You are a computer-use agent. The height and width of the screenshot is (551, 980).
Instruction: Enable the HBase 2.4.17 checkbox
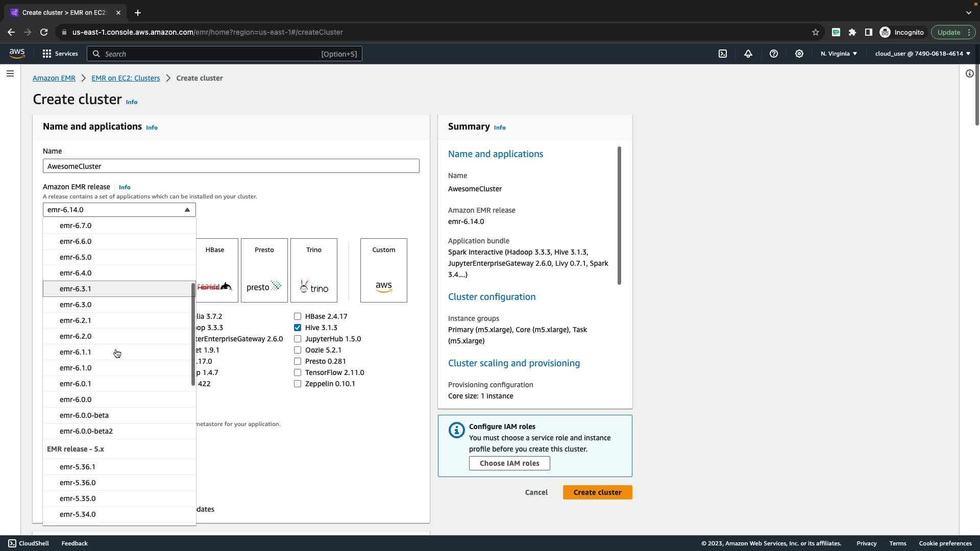click(x=298, y=316)
